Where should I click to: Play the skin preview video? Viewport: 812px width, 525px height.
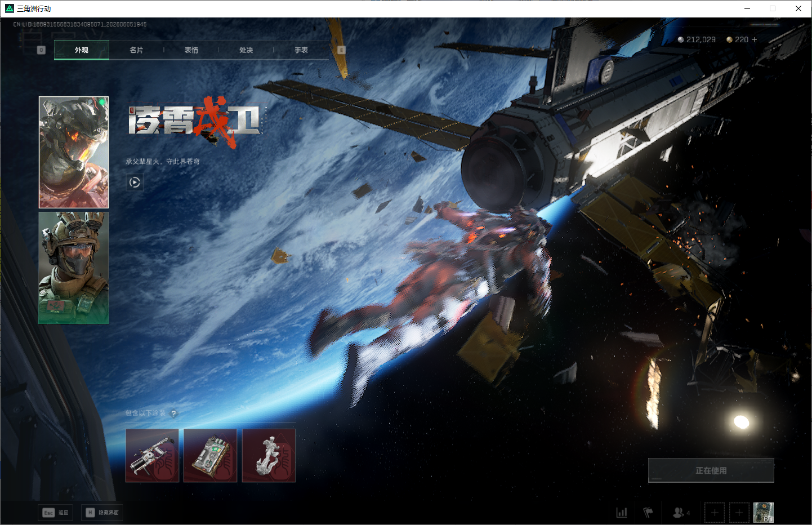click(135, 182)
